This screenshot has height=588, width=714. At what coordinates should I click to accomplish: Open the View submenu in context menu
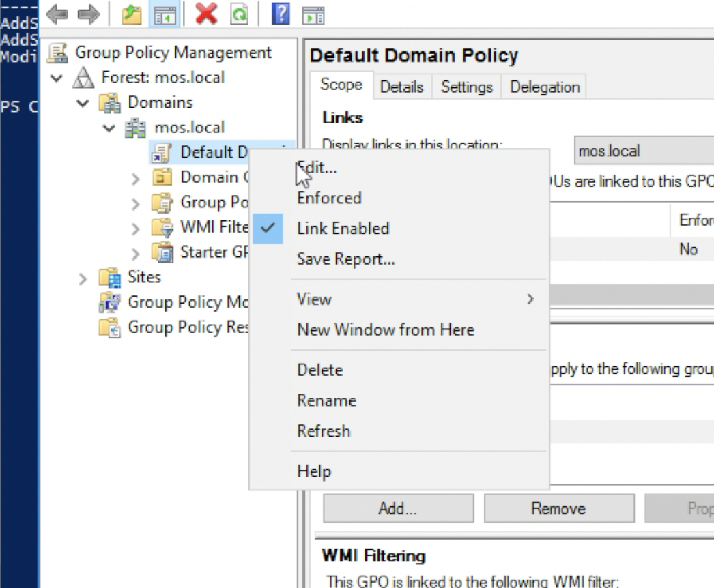point(314,299)
